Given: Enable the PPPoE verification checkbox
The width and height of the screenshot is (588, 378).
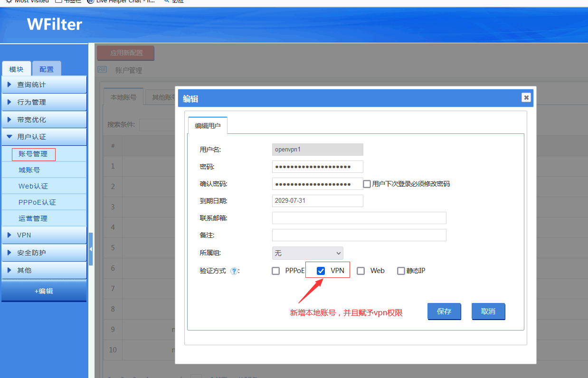Looking at the screenshot, I should (x=276, y=271).
